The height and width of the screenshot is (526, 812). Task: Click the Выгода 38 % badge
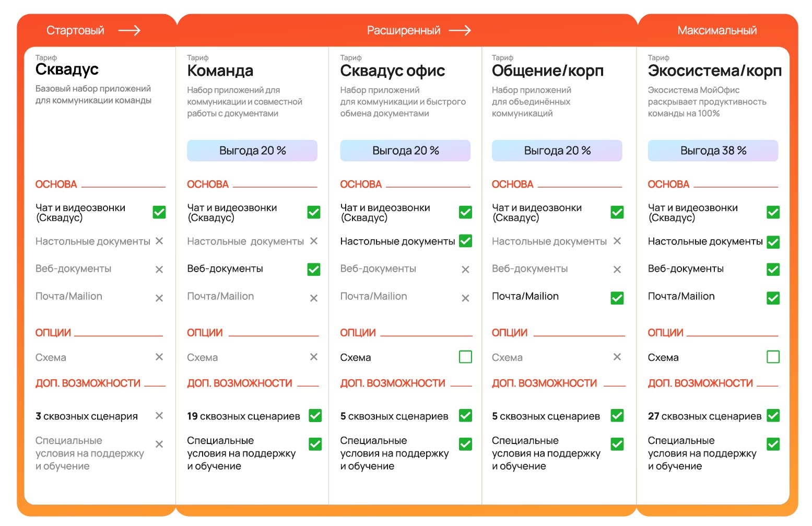(x=713, y=150)
